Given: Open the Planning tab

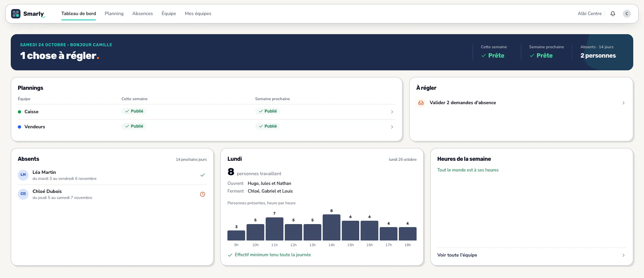Looking at the screenshot, I should (x=114, y=14).
